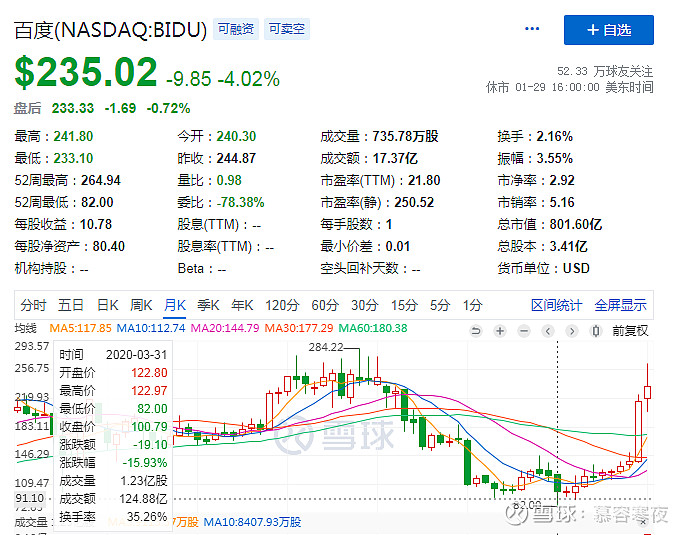The height and width of the screenshot is (535, 688).
Task: Open the three-dot more options menu
Action: [x=532, y=29]
